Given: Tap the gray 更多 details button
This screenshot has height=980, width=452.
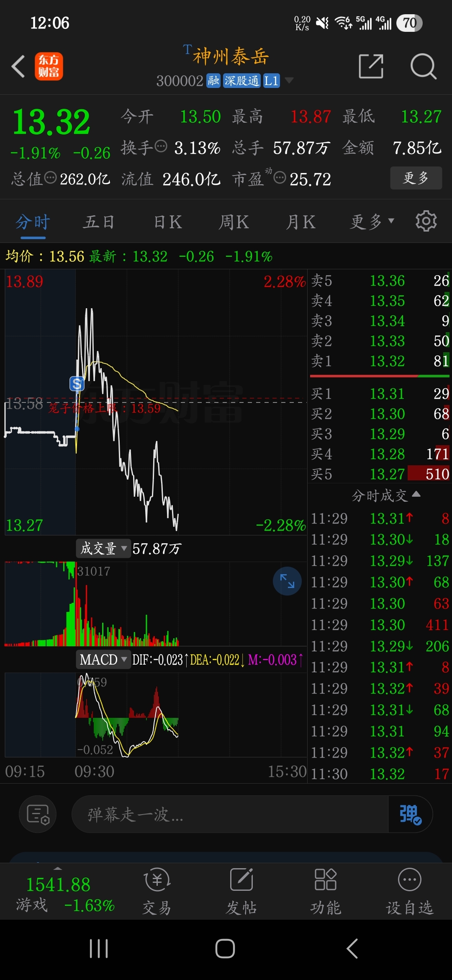Looking at the screenshot, I should [416, 178].
